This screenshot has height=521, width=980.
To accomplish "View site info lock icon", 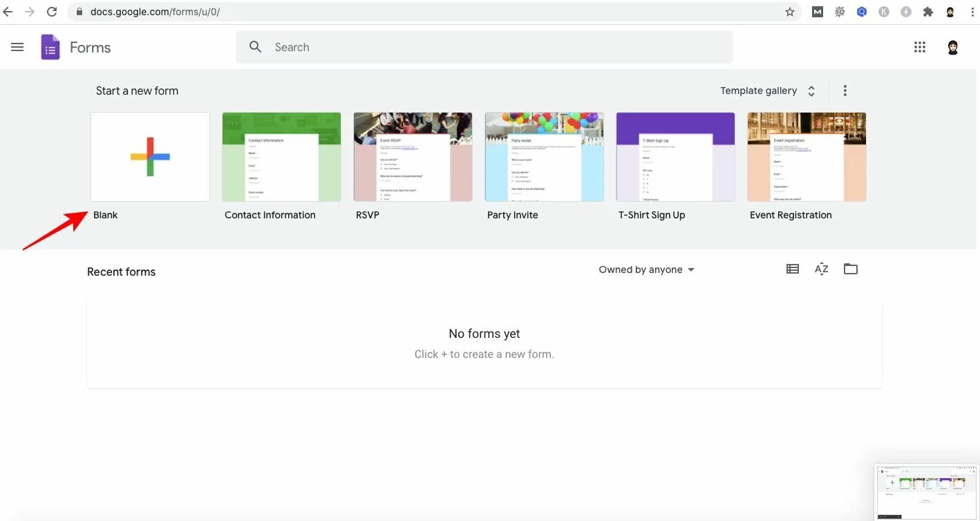I will (79, 12).
